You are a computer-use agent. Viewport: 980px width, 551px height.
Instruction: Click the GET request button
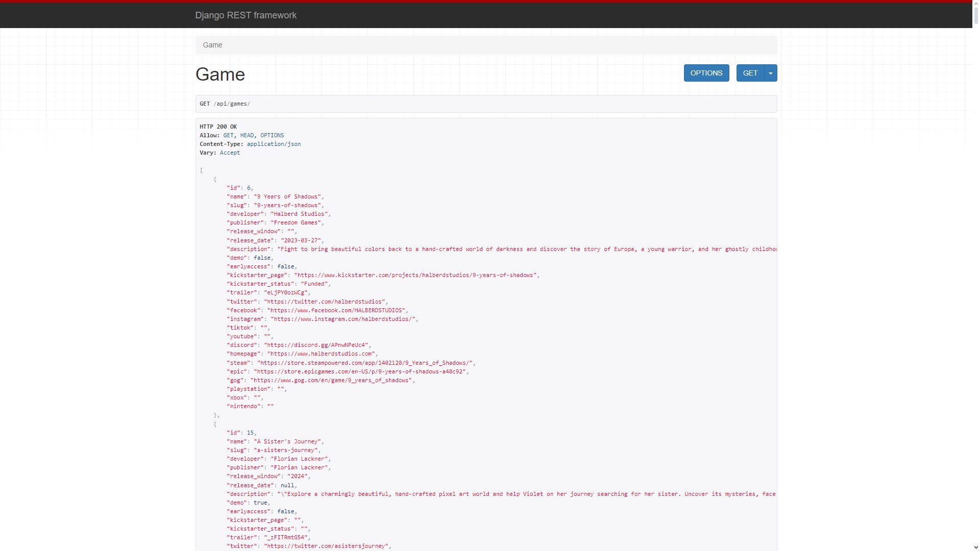point(750,73)
